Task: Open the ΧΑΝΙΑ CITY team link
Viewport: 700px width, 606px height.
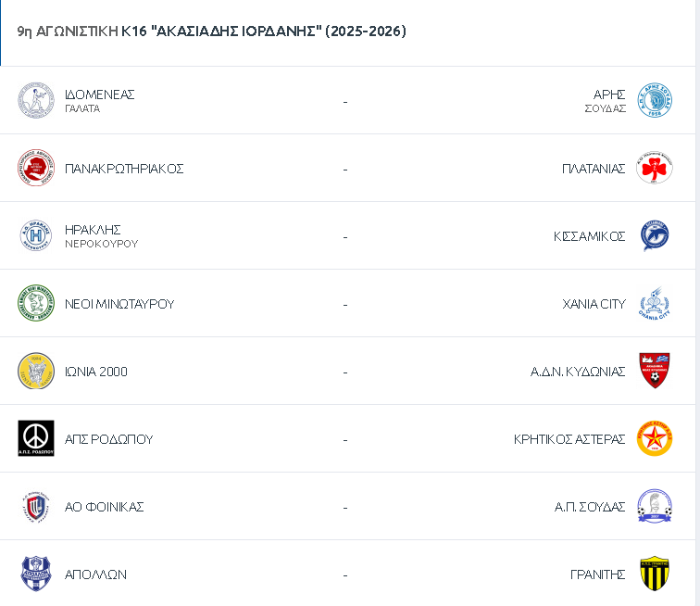Action: pyautogui.click(x=594, y=304)
